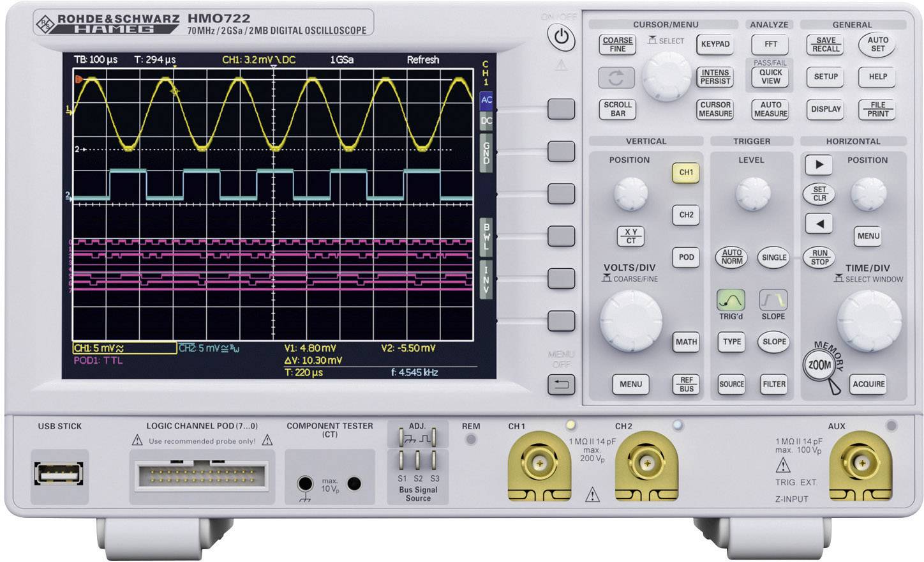Select the rising/falling SLOPE edge icon
Screen dimensions: 924x562
coord(773,301)
